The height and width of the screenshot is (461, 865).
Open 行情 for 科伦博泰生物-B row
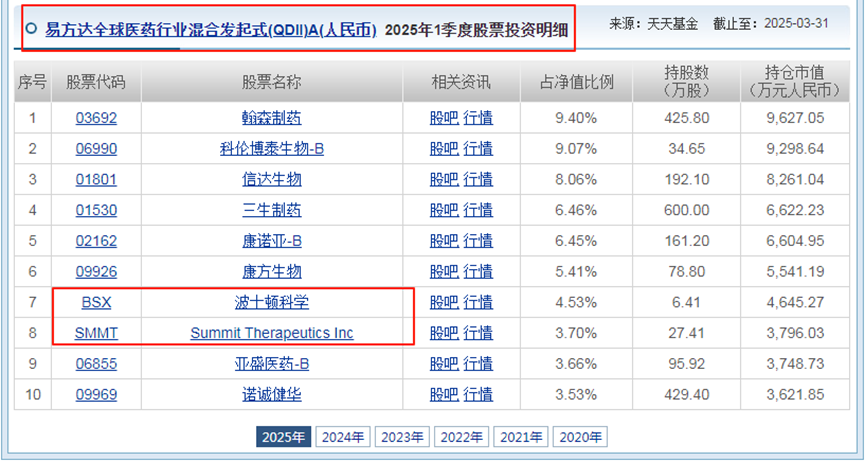[x=478, y=149]
